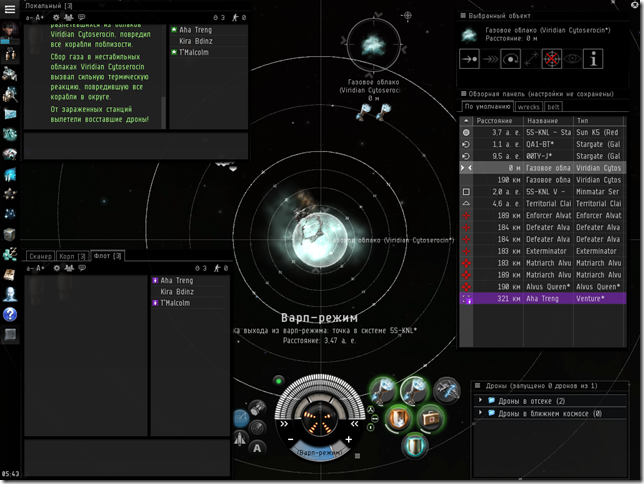
Task: Switch to По умолчанию overview tab
Action: click(487, 106)
